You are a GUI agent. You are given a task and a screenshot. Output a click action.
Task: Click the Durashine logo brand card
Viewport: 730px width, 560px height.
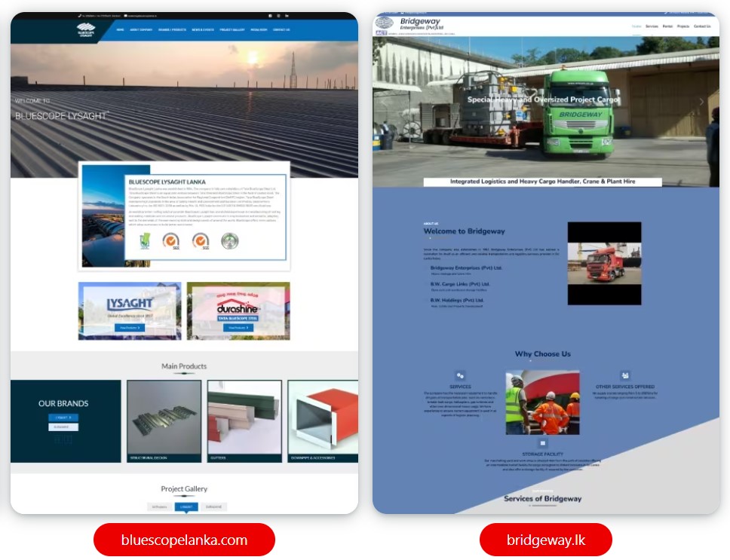click(x=238, y=311)
